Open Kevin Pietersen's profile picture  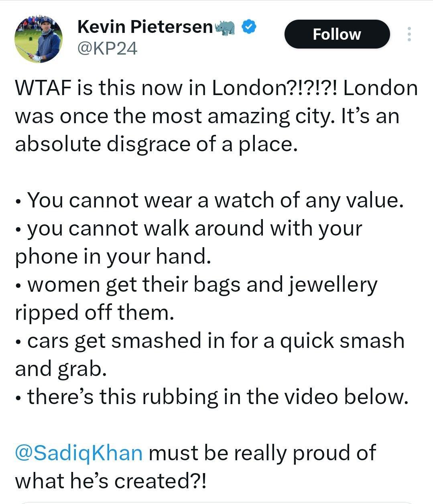click(x=39, y=39)
